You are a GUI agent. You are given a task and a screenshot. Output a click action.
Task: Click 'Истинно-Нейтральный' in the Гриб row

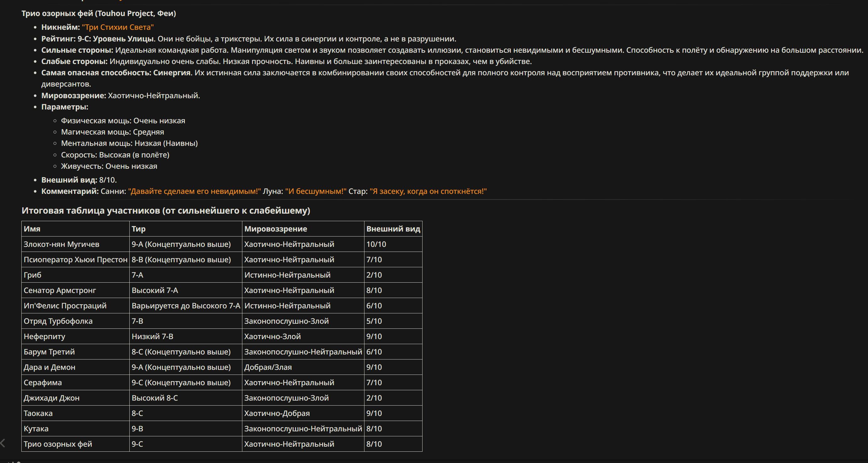pyautogui.click(x=303, y=275)
